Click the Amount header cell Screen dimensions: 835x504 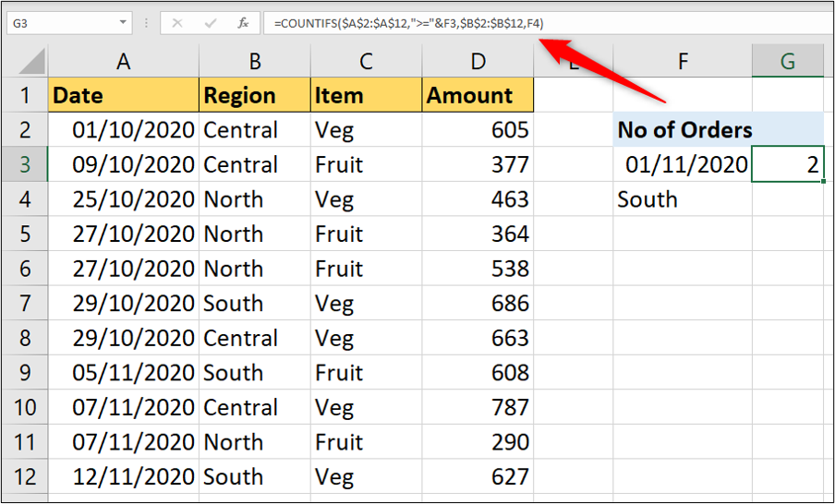(x=477, y=95)
